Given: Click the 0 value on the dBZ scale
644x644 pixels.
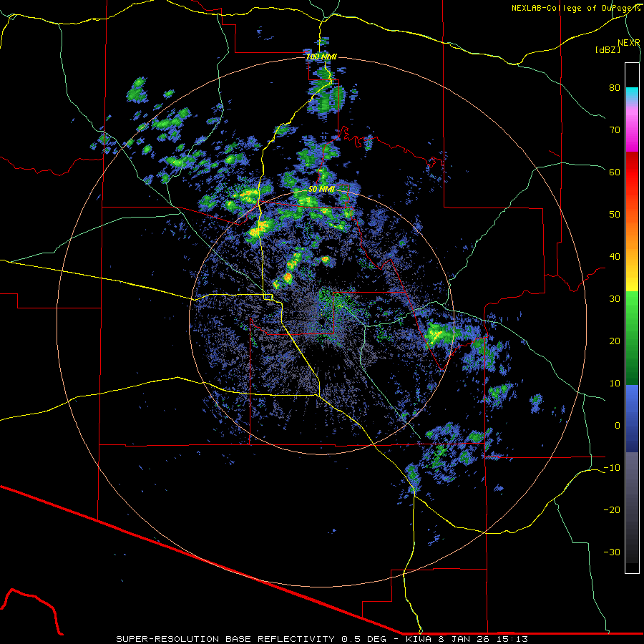Looking at the screenshot, I should [x=618, y=426].
